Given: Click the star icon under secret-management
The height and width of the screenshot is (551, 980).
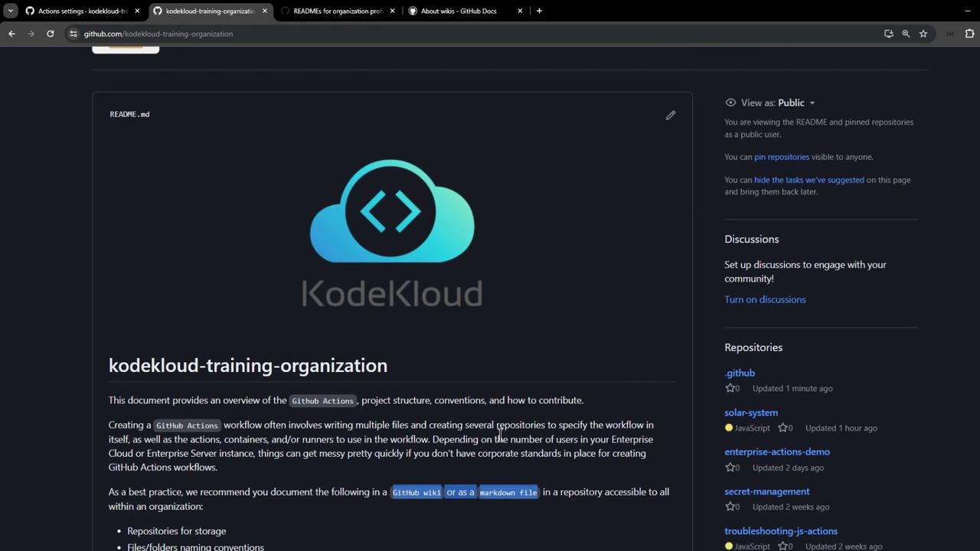Looking at the screenshot, I should tap(730, 507).
